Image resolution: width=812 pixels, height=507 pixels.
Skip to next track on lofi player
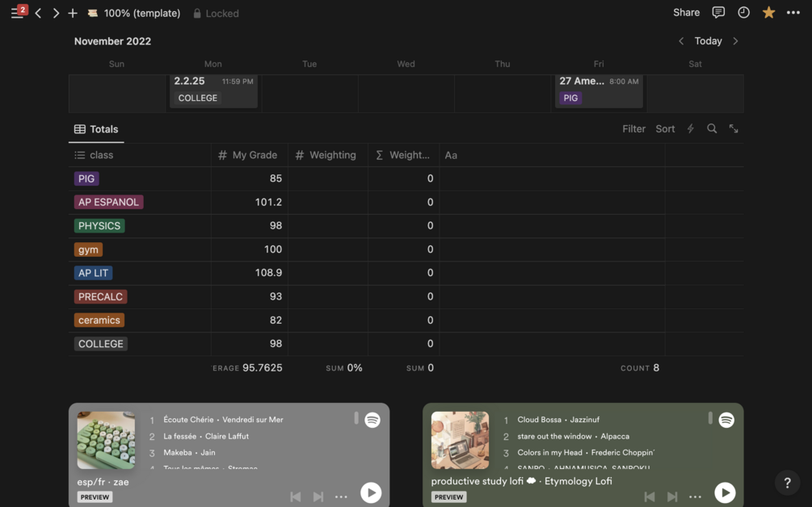coord(672,497)
